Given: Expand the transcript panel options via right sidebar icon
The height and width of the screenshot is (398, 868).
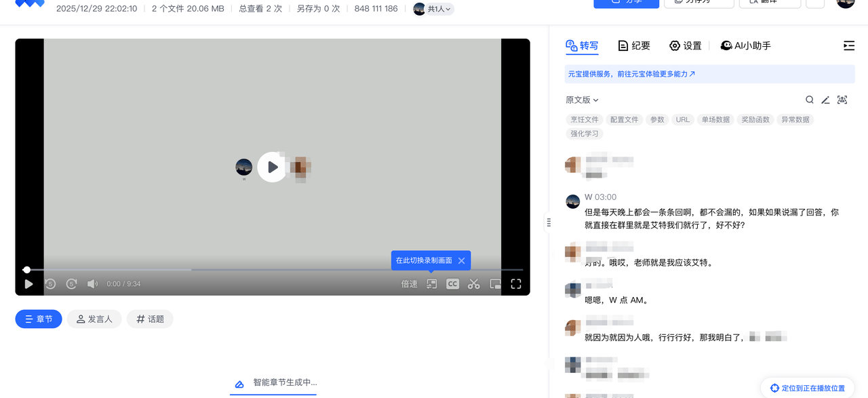Looking at the screenshot, I should 848,45.
